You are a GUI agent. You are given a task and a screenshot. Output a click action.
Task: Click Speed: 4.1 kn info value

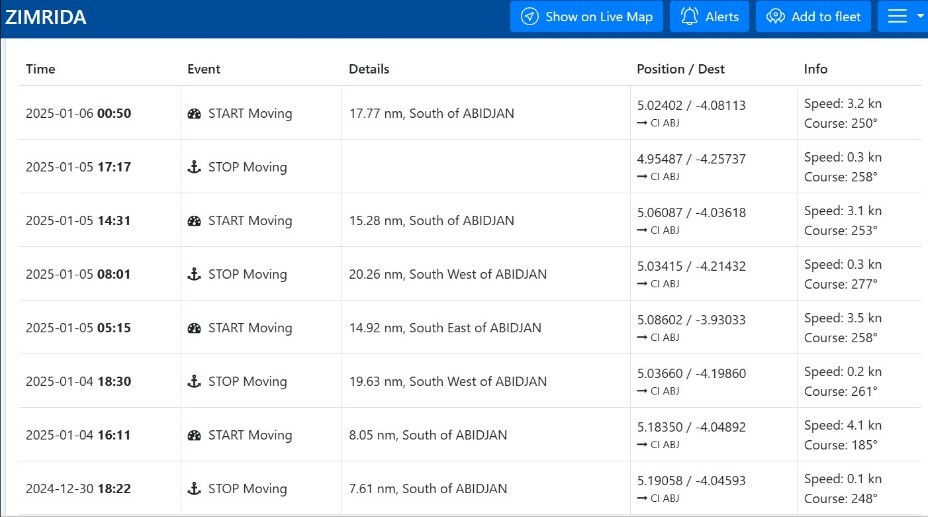click(843, 425)
